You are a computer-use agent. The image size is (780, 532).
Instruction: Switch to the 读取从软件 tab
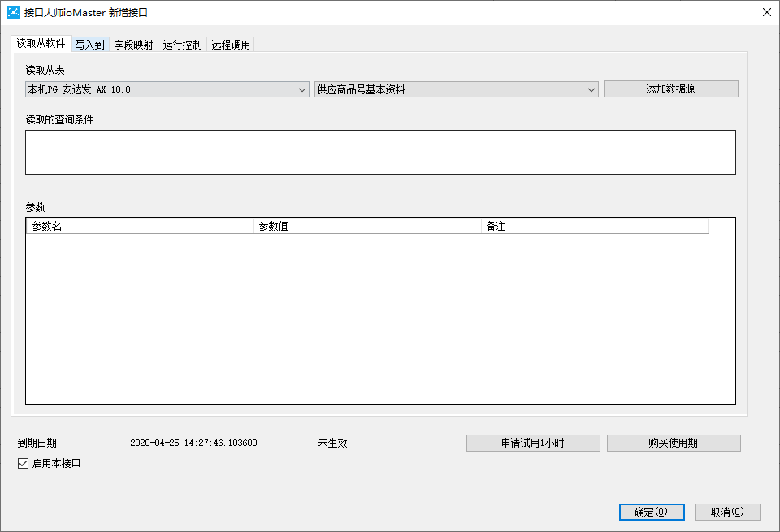click(41, 44)
